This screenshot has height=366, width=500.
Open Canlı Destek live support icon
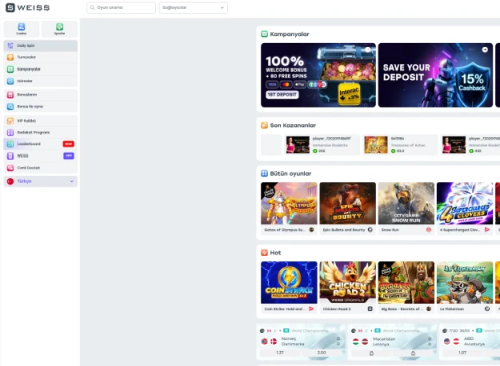tap(10, 168)
